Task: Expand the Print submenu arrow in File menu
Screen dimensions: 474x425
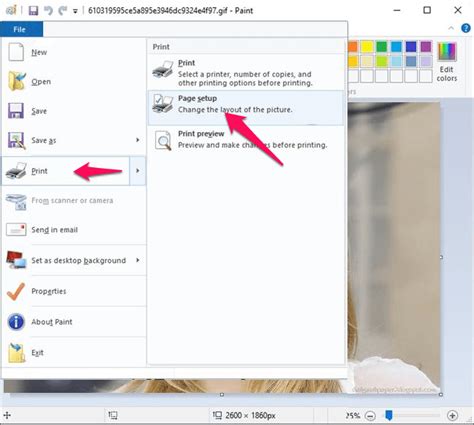Action: click(x=137, y=171)
